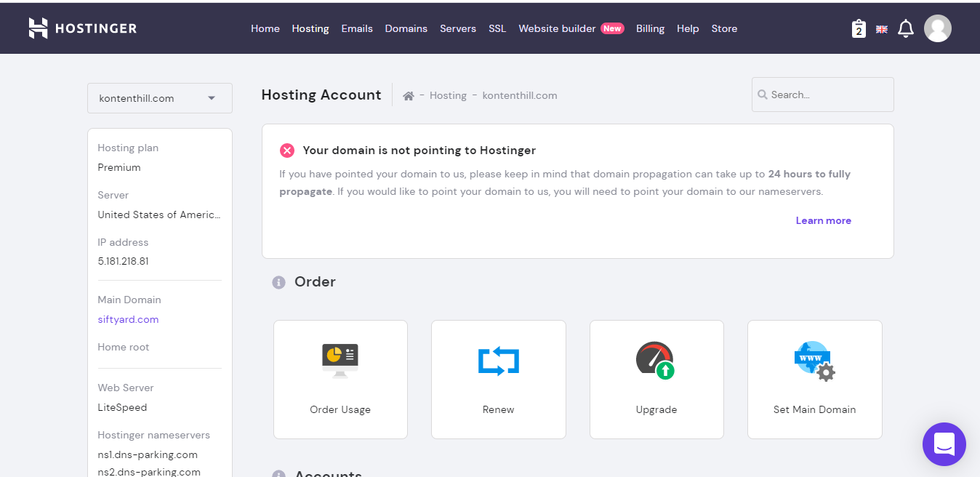
Task: Open the clipboard tasks icon with badge 2
Action: pos(859,28)
